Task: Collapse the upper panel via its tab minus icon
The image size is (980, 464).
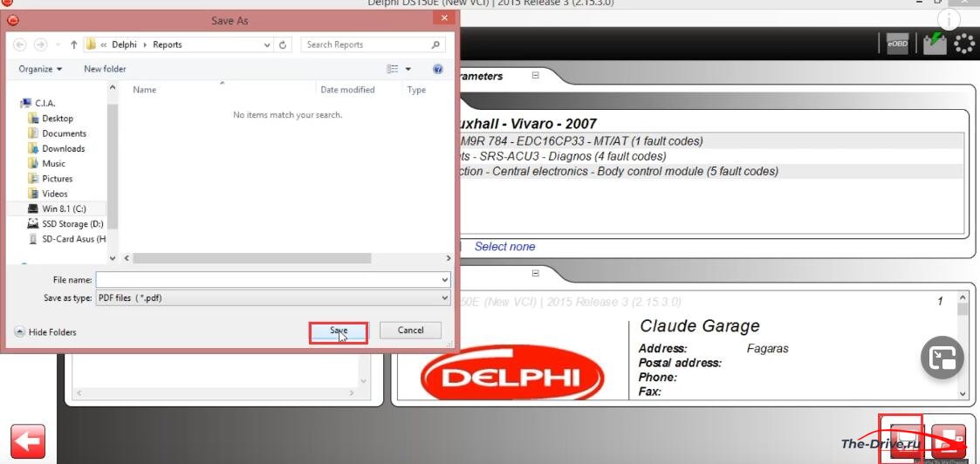Action: [536, 76]
